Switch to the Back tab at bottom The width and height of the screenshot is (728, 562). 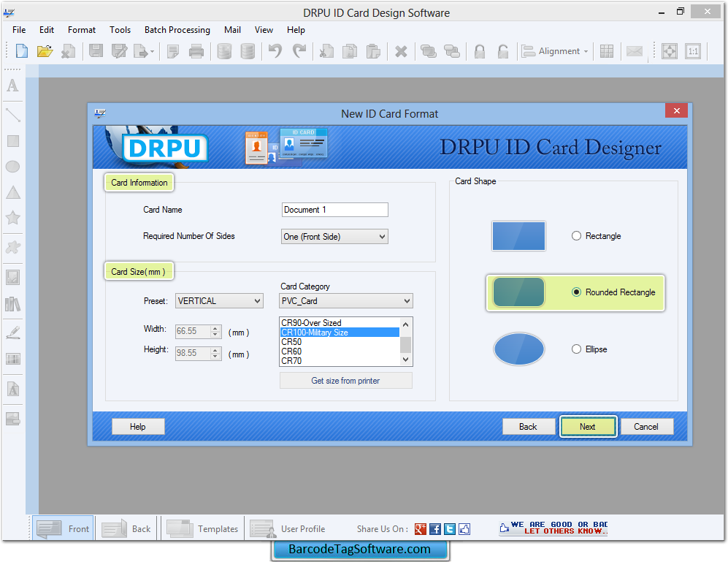126,529
